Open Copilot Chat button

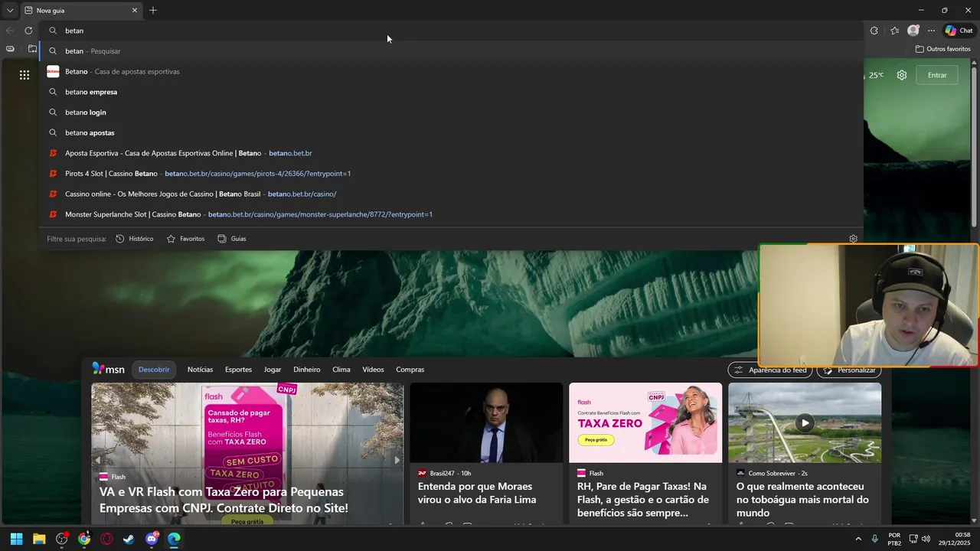[959, 31]
